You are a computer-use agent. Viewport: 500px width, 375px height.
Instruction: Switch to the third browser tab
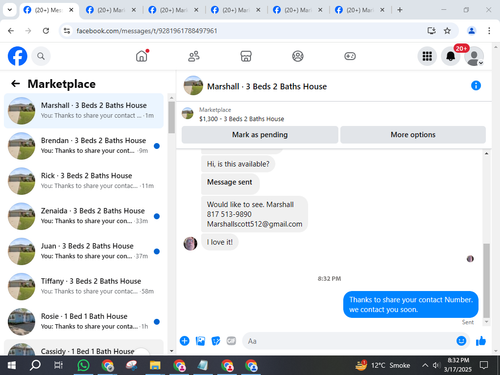pyautogui.click(x=173, y=10)
